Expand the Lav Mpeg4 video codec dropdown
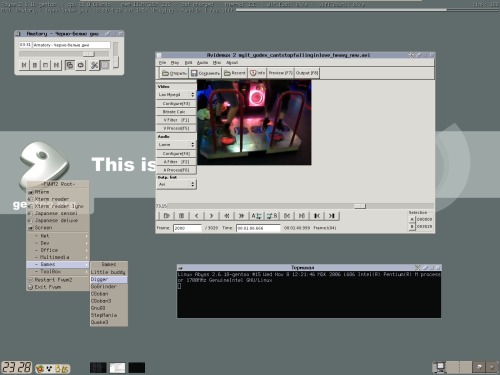This screenshot has width=500, height=375. point(176,95)
